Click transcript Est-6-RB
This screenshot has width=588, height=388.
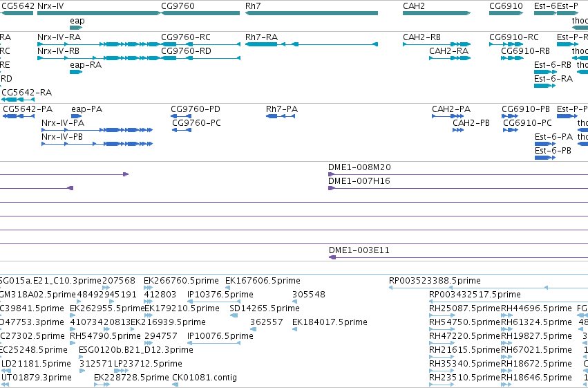click(x=545, y=72)
